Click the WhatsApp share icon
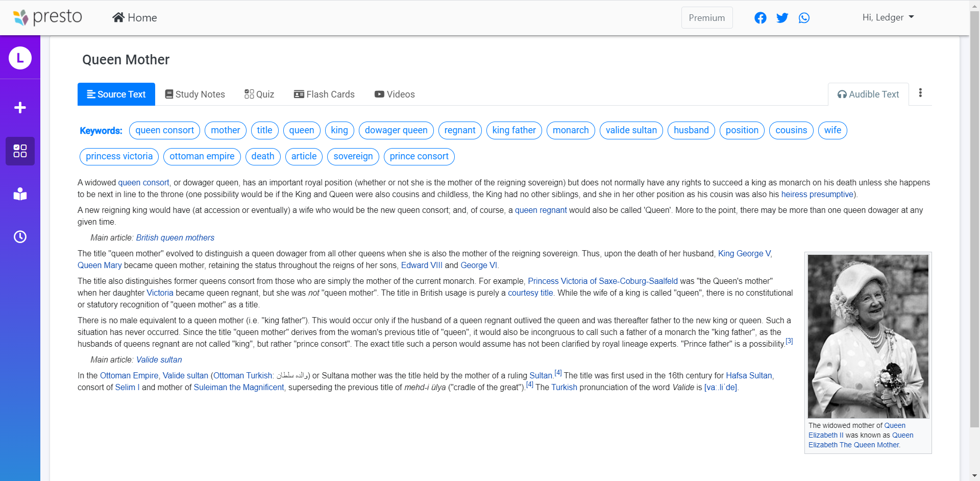 click(804, 18)
